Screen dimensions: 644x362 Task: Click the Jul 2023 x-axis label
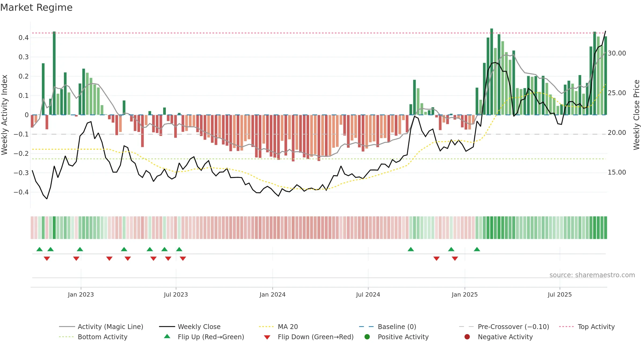click(176, 294)
